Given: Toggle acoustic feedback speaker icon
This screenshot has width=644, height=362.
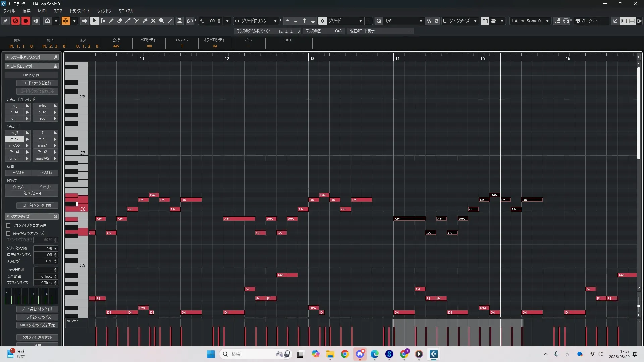Looking at the screenshot, I should 84,21.
